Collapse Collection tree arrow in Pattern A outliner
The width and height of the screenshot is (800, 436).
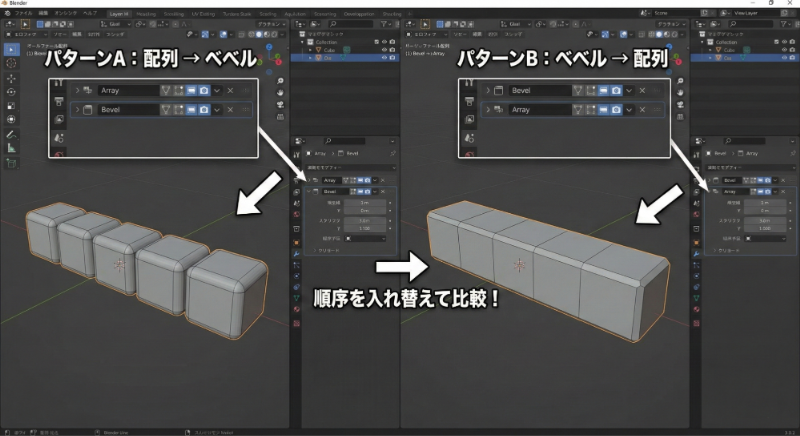(303, 42)
